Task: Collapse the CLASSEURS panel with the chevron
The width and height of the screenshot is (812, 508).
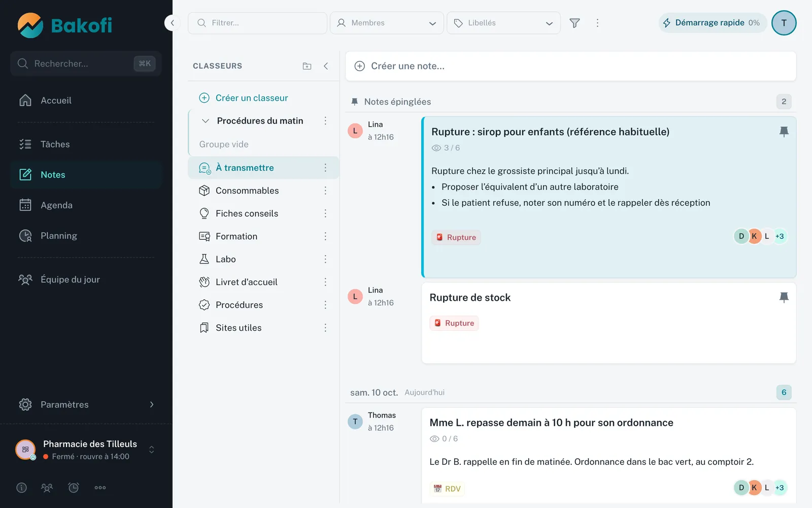Action: click(326, 66)
